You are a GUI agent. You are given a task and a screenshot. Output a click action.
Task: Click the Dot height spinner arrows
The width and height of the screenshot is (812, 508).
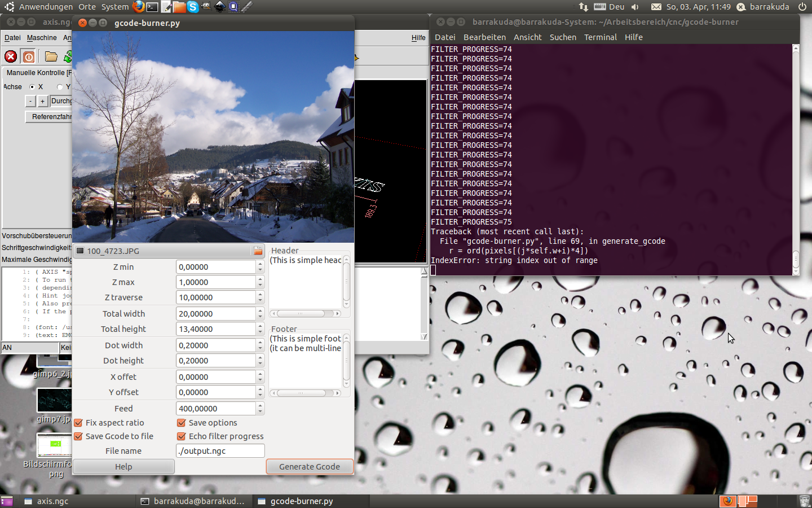point(260,361)
